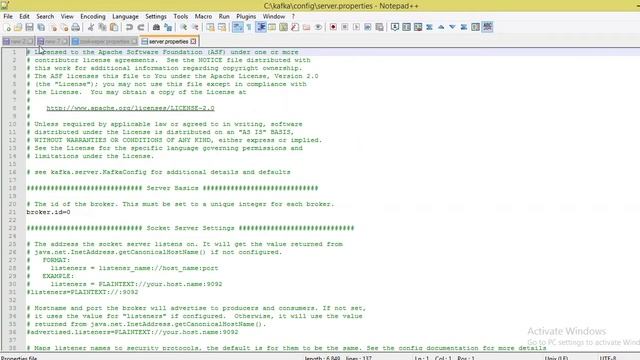Click the Server Basics header line
Viewport: 640px width, 360px height.
click(172, 188)
